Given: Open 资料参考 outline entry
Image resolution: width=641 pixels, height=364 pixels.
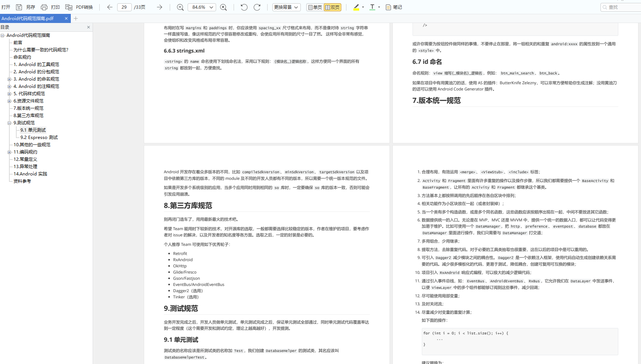Looking at the screenshot, I should tap(22, 181).
